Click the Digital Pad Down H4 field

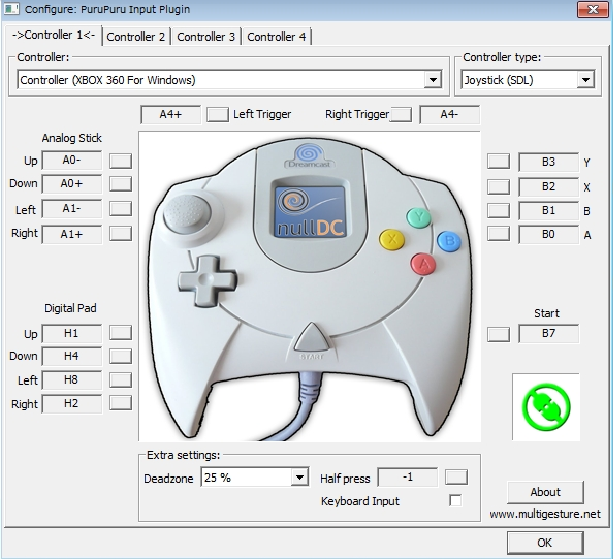tap(72, 357)
